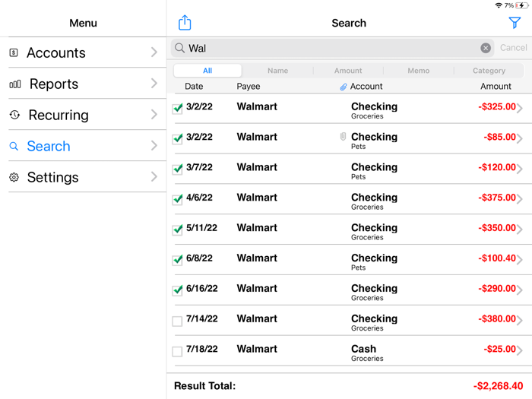Expand Reports menu chevron
Screen dimensions: 532x399
pos(154,83)
